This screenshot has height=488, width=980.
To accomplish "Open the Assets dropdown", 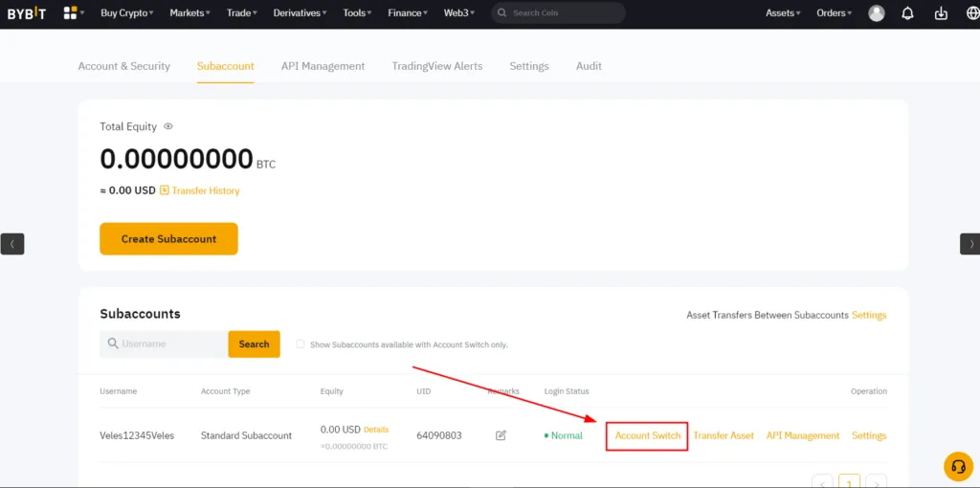I will point(783,13).
